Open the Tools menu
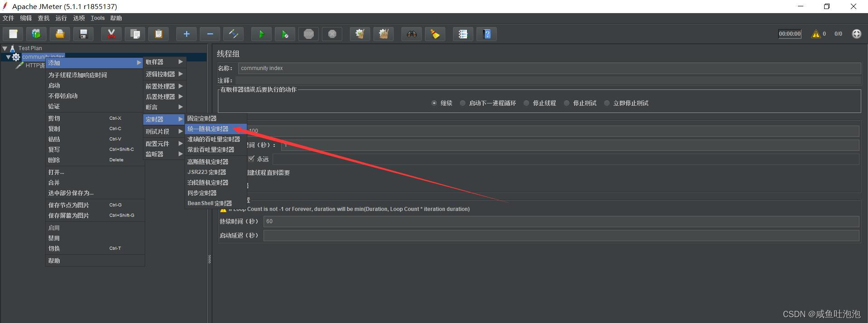Screen dimensions: 868x323 pos(98,18)
